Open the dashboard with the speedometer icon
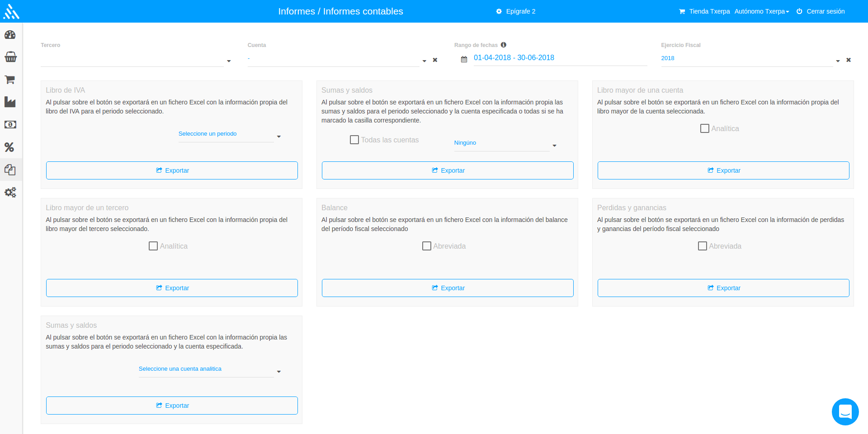The width and height of the screenshot is (868, 434). pos(10,34)
